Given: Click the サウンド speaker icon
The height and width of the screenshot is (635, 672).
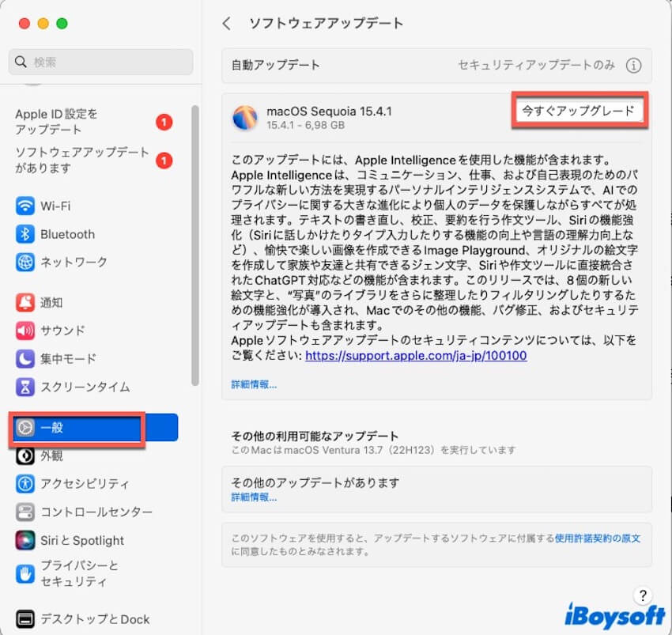Looking at the screenshot, I should tap(25, 331).
